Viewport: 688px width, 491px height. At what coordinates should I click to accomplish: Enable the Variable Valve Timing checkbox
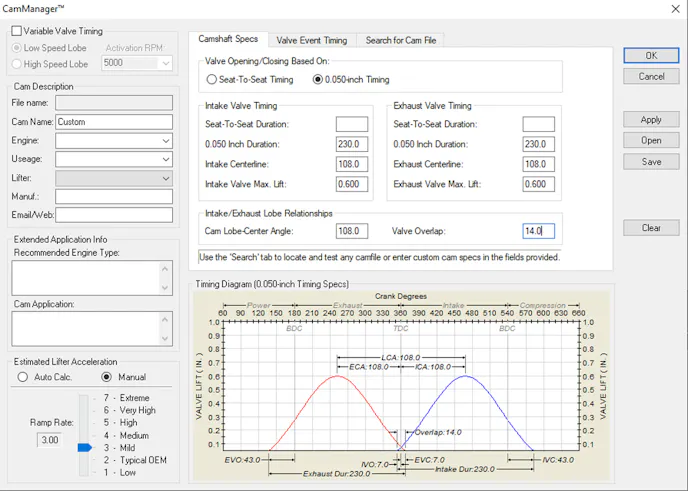click(17, 32)
